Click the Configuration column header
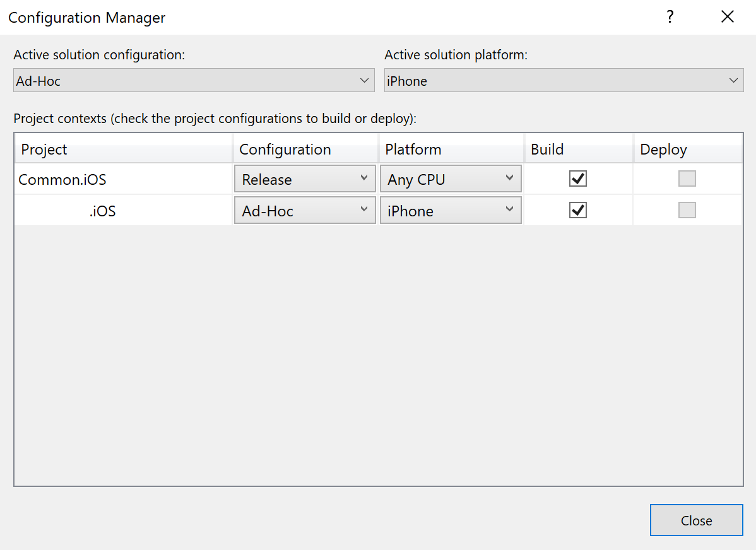Image resolution: width=756 pixels, height=550 pixels. [305, 149]
